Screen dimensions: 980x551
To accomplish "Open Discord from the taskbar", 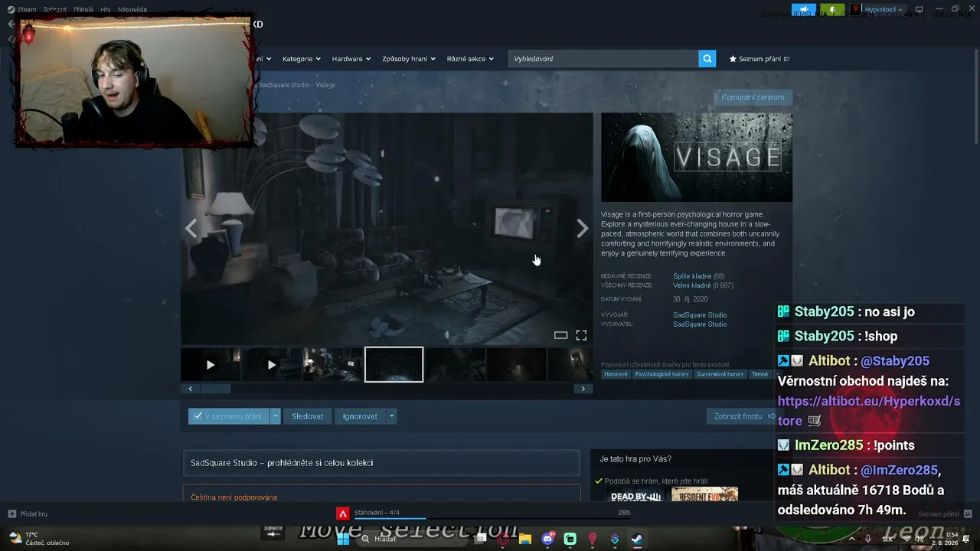I will coord(547,539).
